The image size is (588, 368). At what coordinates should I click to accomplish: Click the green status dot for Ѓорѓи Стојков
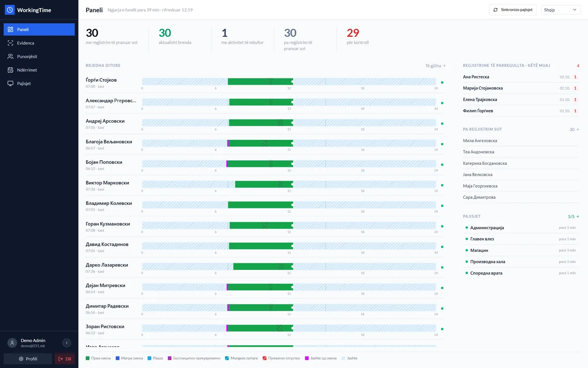pyautogui.click(x=442, y=83)
